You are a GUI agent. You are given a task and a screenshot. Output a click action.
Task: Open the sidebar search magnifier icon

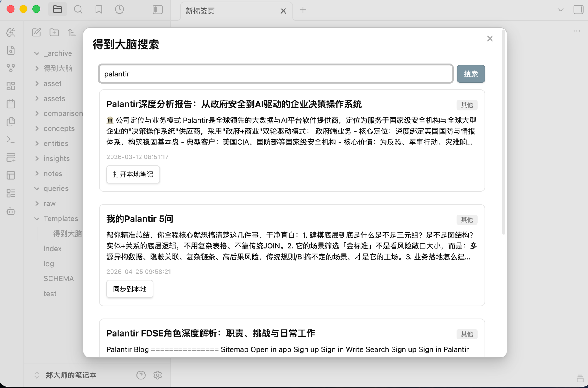pyautogui.click(x=78, y=9)
